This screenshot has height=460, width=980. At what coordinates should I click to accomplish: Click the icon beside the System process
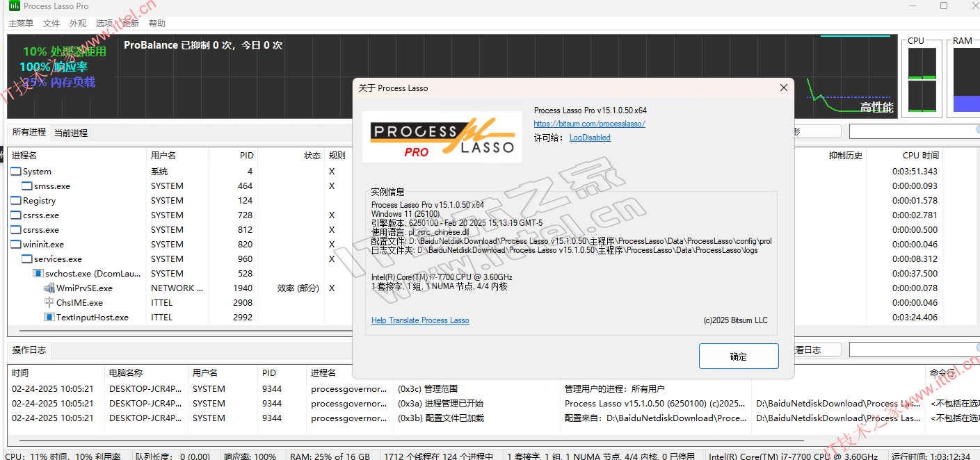coord(16,171)
